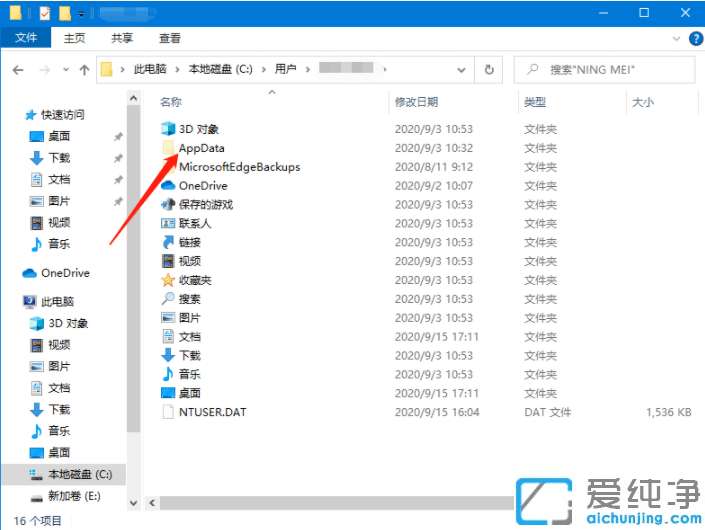Viewport: 705px width, 530px height.
Task: Expand breadcrumb arrow after 用户
Action: [308, 70]
